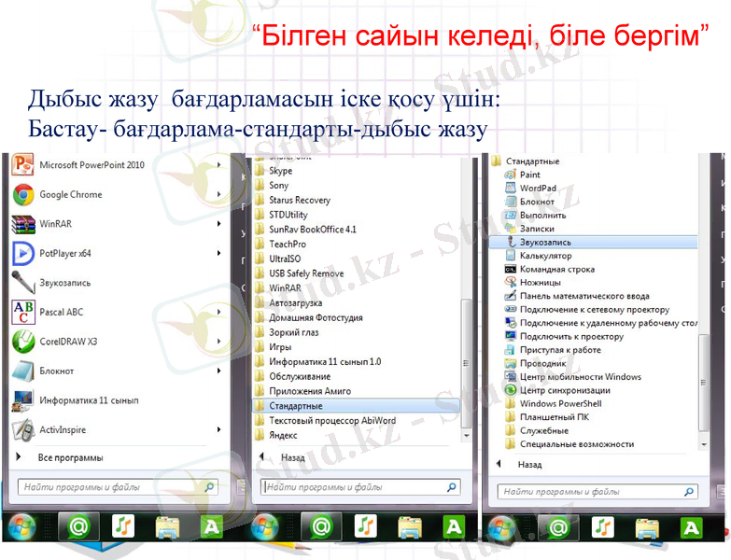Click Назад in middle programs menu

coord(292,457)
